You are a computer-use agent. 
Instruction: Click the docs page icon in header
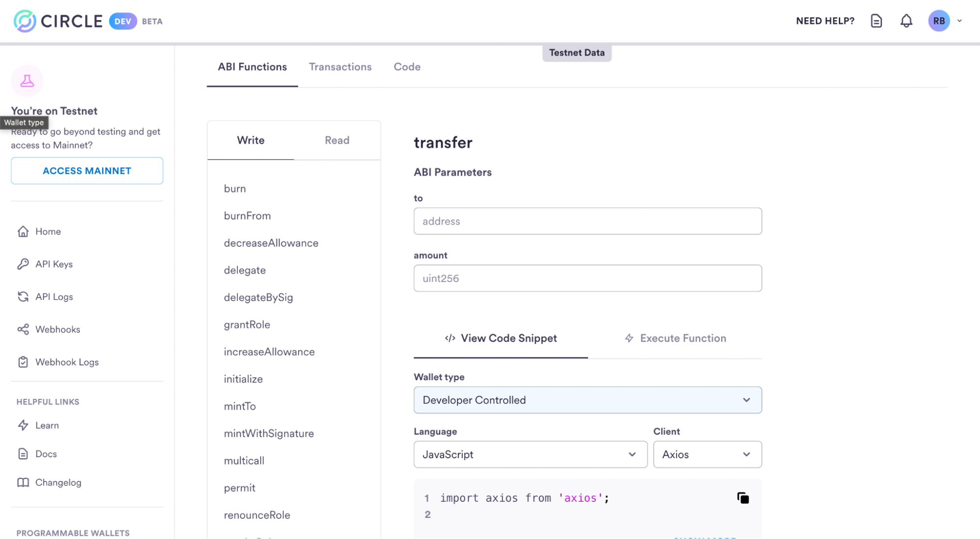tap(876, 21)
